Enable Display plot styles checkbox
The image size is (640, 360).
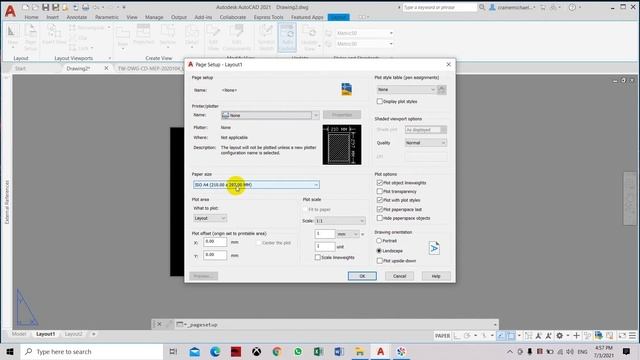click(380, 101)
